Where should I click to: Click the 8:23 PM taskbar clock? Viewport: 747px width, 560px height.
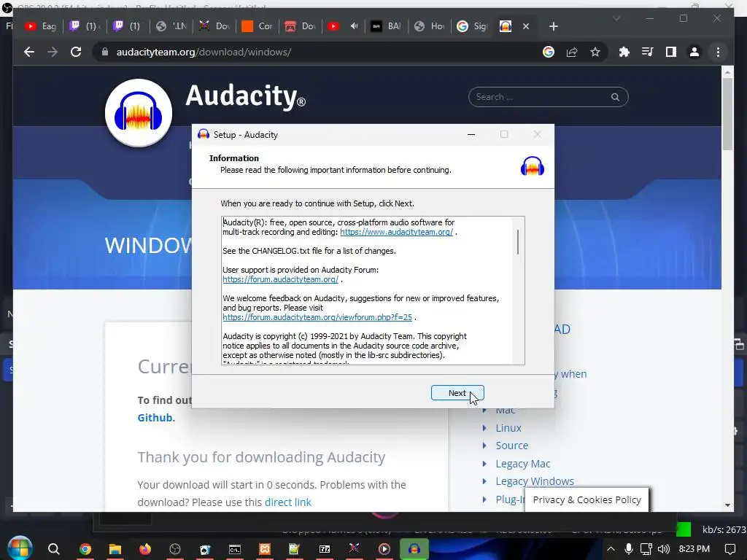point(694,549)
